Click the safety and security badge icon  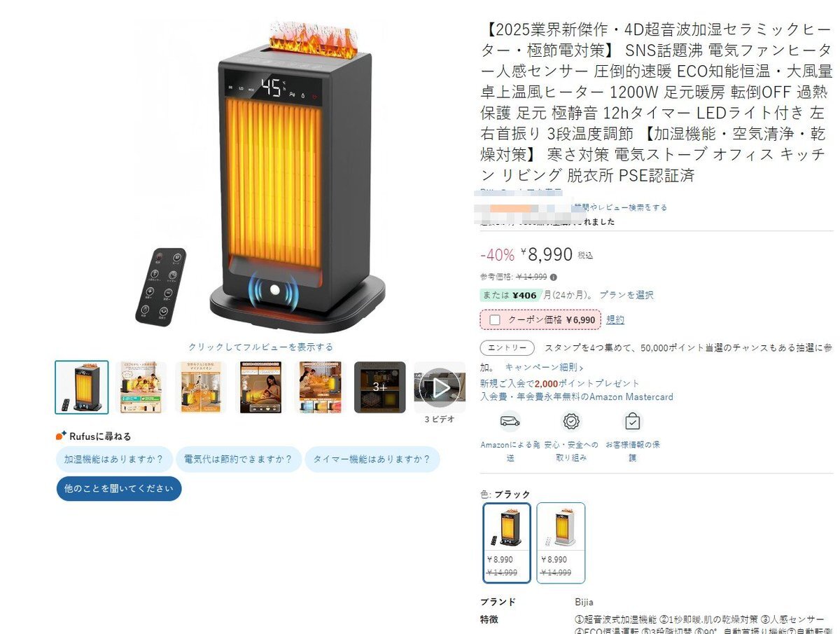click(x=571, y=421)
